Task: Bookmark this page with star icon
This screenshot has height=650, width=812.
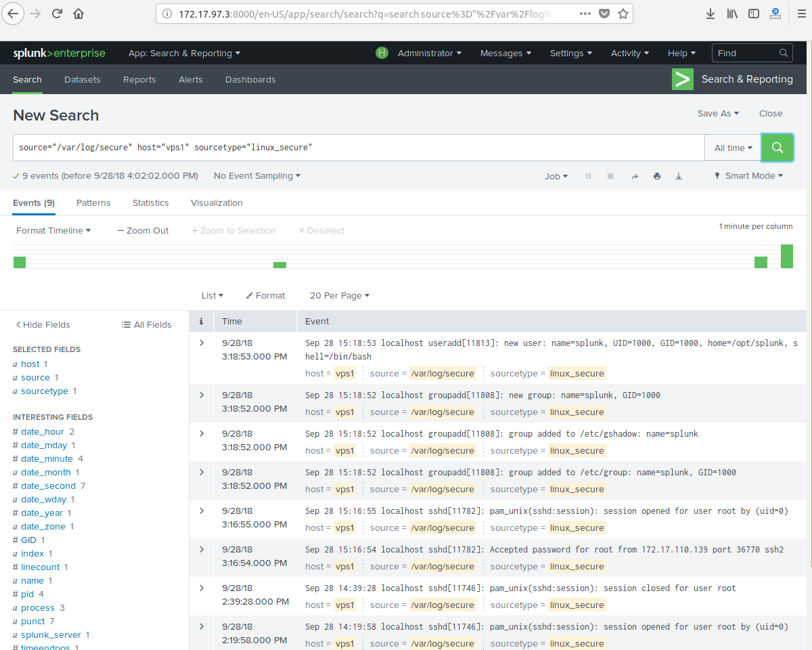Action: tap(623, 14)
